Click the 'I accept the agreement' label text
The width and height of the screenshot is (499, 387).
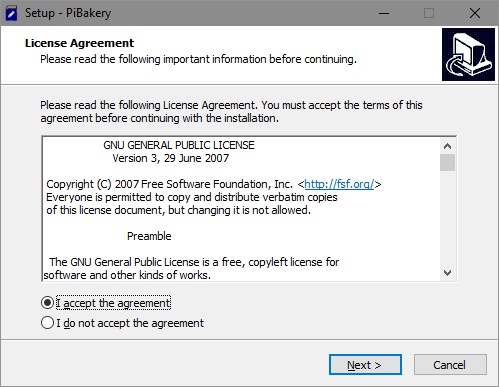113,303
